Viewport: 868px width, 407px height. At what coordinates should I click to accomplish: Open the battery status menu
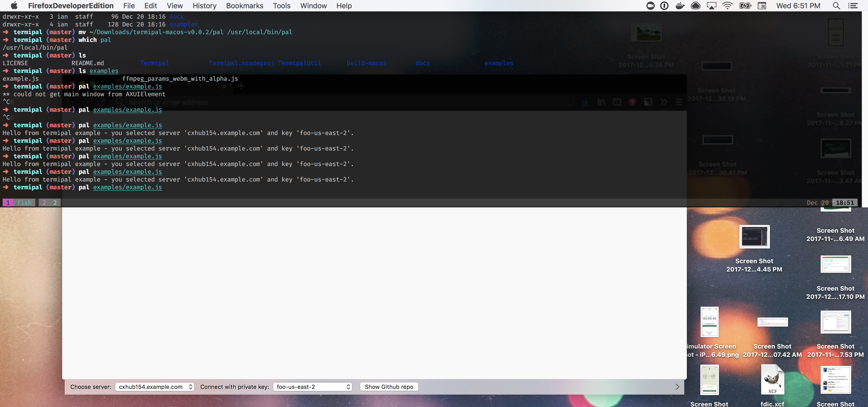coord(745,6)
